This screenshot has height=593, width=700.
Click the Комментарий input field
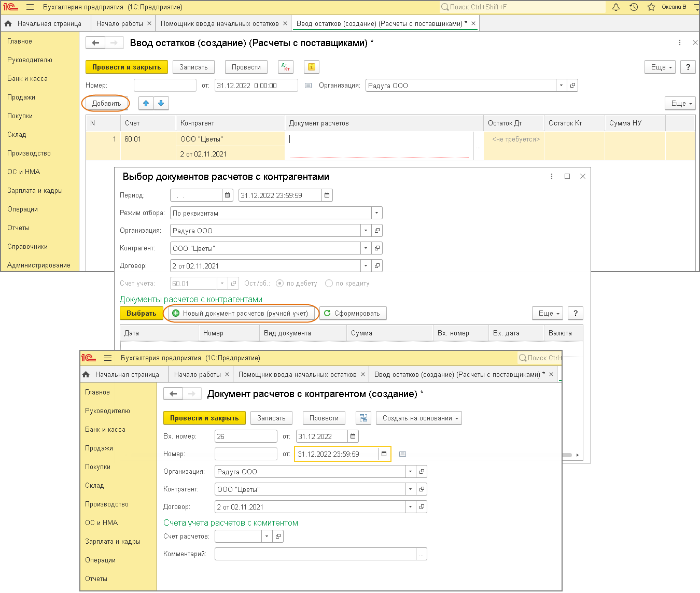pos(315,554)
